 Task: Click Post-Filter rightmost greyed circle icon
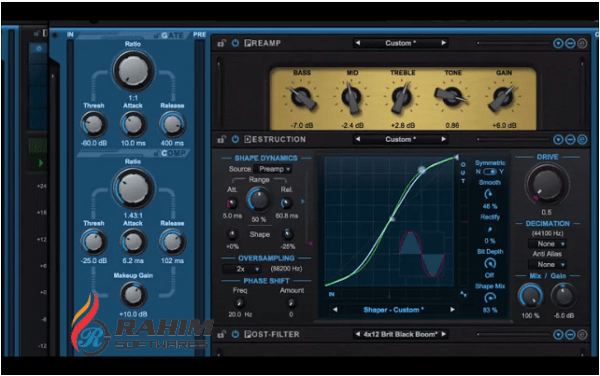tap(582, 335)
